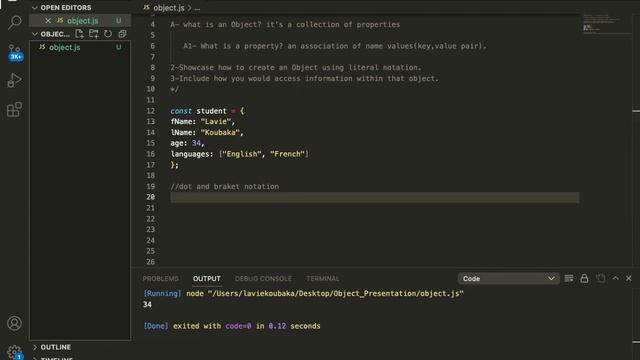
Task: Click New File icon in explorer header
Action: (79, 34)
